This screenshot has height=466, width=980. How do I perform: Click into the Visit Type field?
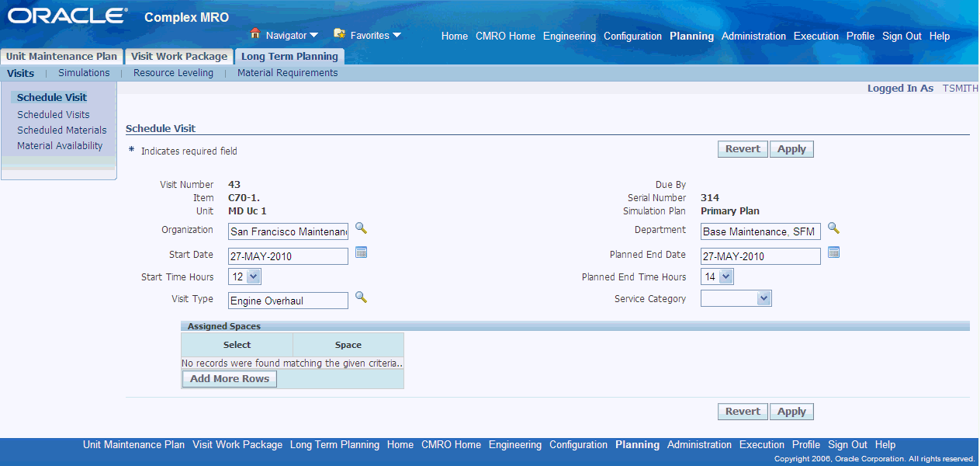point(289,301)
